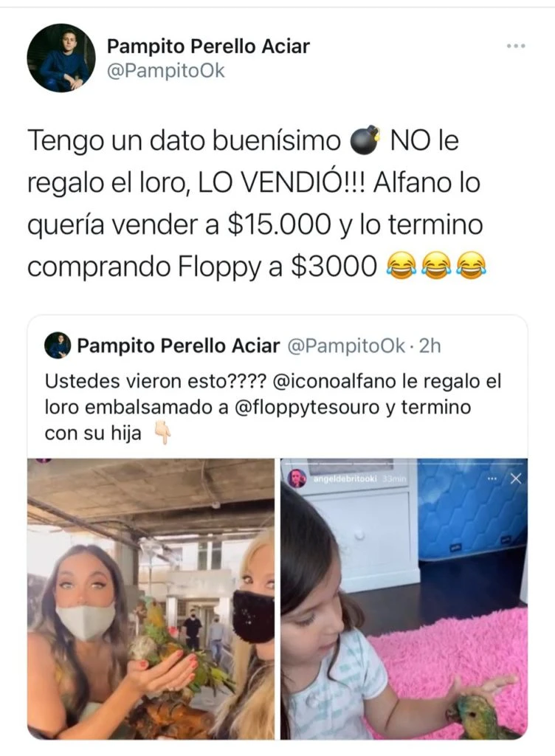Follow the @iconoalfano mention link
The image size is (555, 756).
(336, 382)
